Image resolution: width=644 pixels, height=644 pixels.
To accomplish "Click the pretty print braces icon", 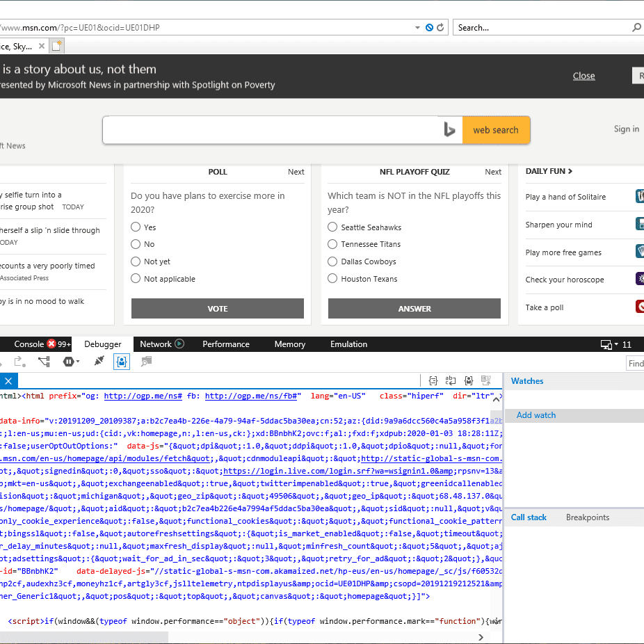I will pos(433,380).
